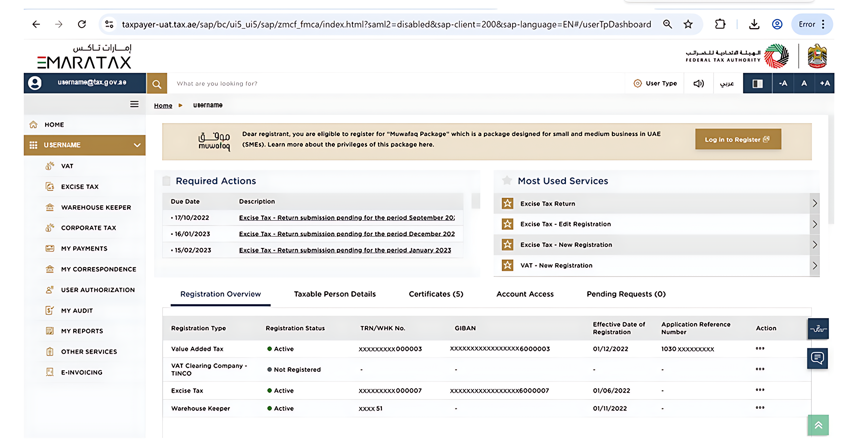Toggle the audio narration speaker icon
Image resolution: width=868 pixels, height=441 pixels.
698,83
